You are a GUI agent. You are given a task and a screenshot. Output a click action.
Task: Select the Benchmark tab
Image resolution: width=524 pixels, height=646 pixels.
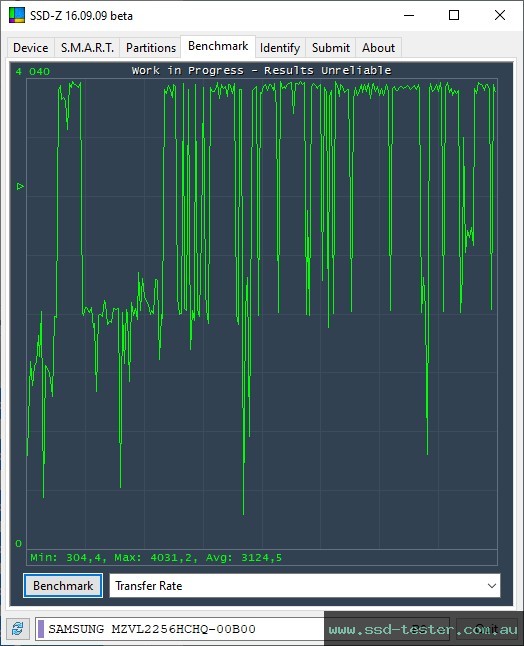coord(218,46)
